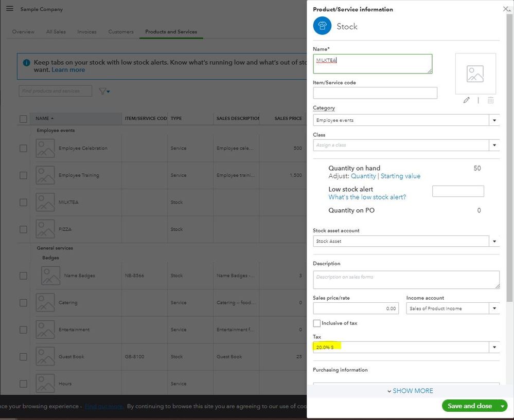Switch to the All Sales tab
The width and height of the screenshot is (514, 420).
click(56, 32)
